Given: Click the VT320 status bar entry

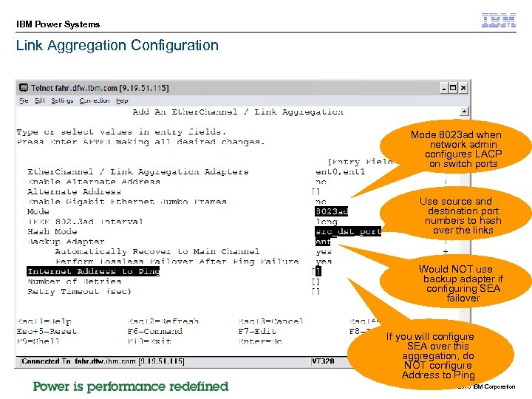Looking at the screenshot, I should (x=323, y=361).
